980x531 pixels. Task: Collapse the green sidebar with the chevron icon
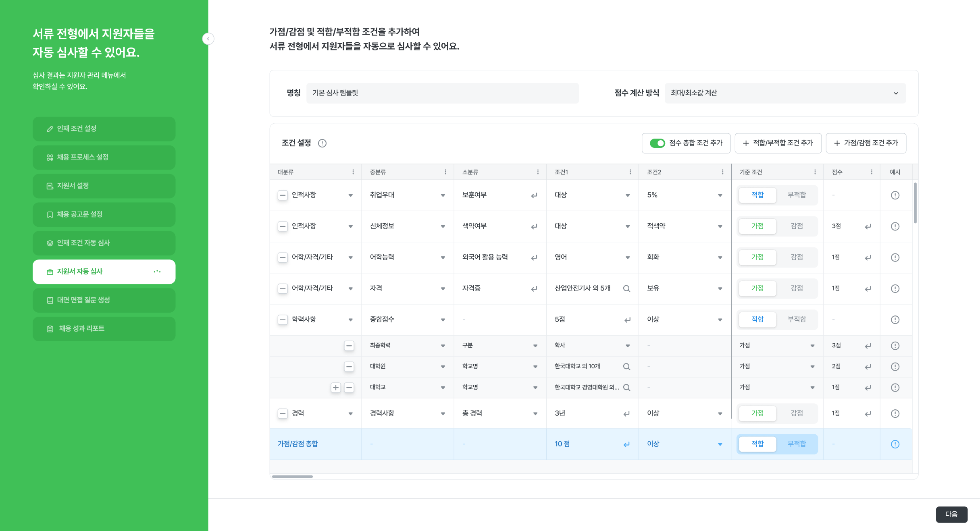pyautogui.click(x=208, y=39)
